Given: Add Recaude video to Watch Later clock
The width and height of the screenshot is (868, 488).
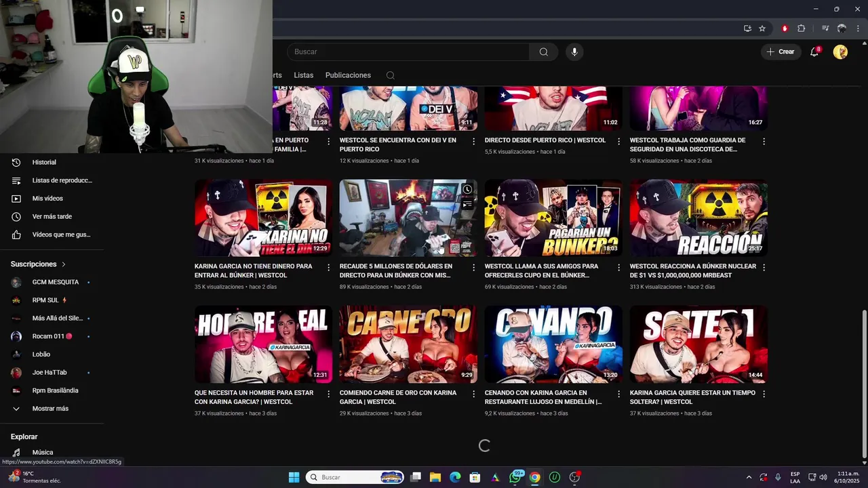Looking at the screenshot, I should tap(467, 189).
